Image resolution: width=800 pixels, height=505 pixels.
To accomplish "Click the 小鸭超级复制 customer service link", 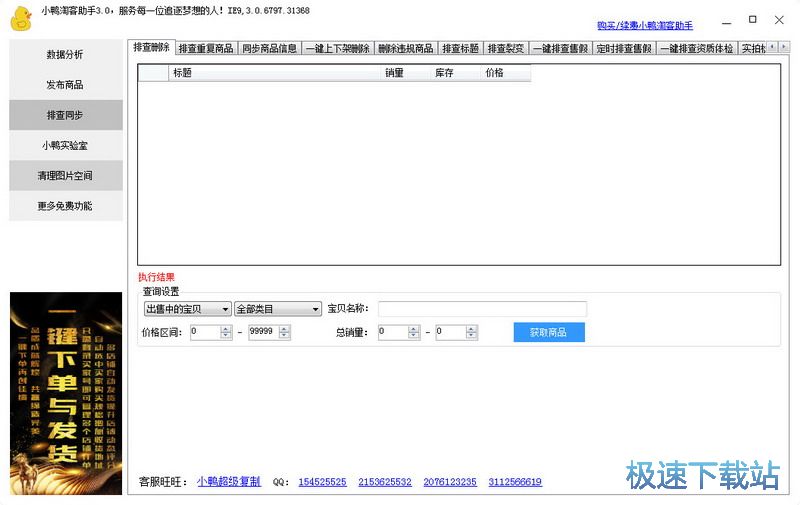I will [x=228, y=481].
